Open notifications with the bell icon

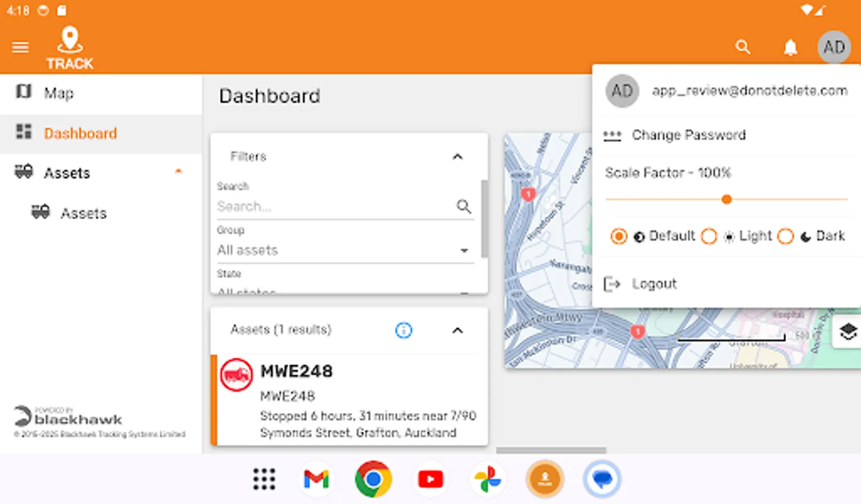790,47
